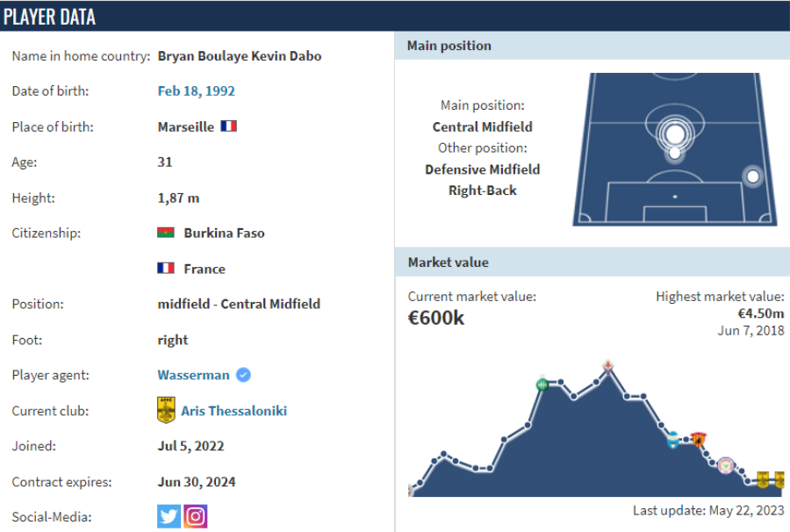Image resolution: width=790 pixels, height=532 pixels.
Task: Click the Aris crest beside Current club
Action: (166, 410)
